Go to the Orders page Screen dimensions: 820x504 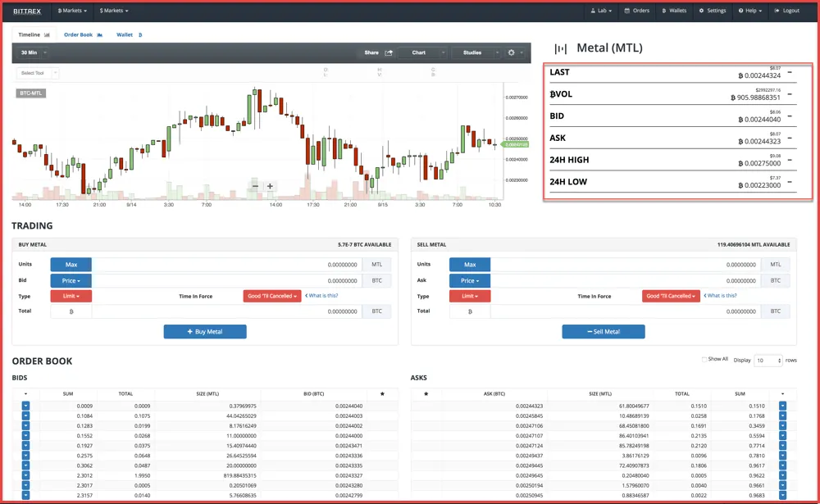tap(636, 11)
